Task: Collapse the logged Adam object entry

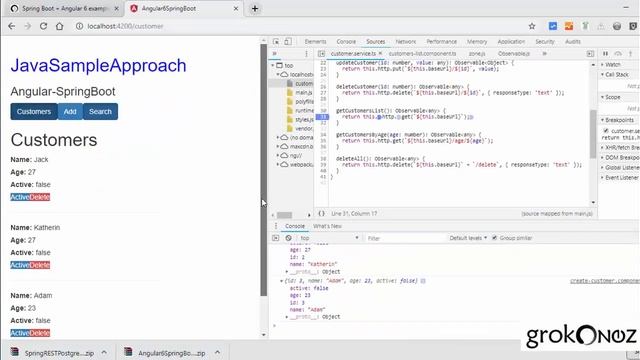Action: point(281,281)
